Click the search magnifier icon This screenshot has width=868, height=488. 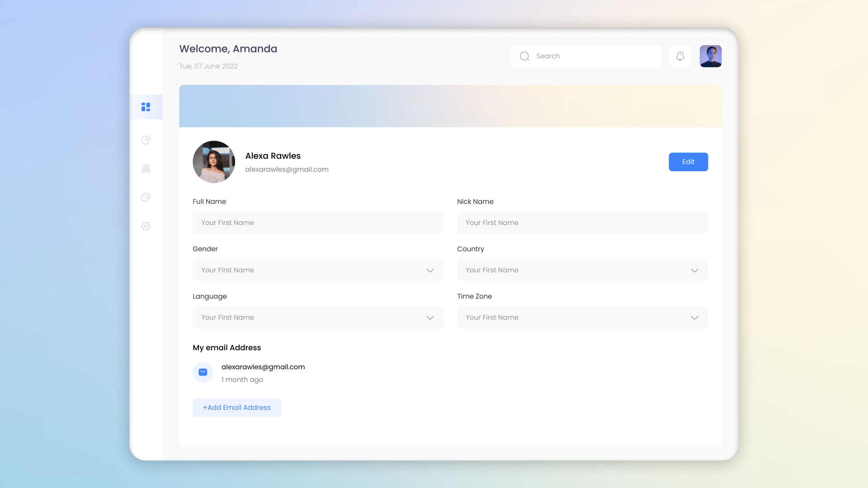pyautogui.click(x=524, y=56)
